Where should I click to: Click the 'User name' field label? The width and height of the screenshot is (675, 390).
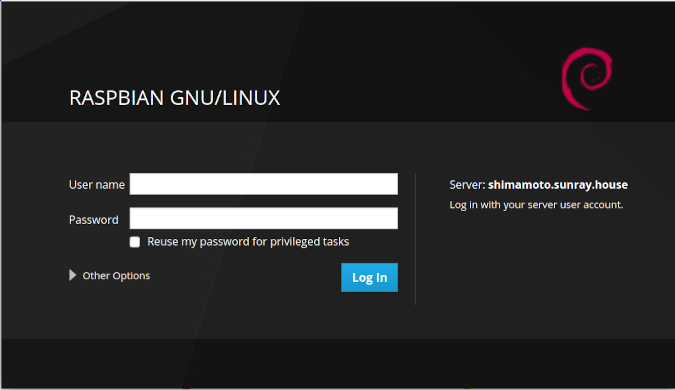point(97,185)
